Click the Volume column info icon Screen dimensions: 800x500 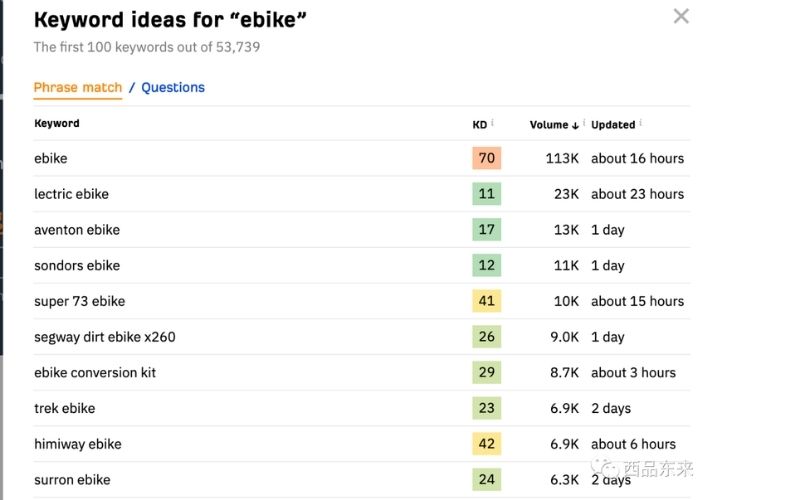(584, 122)
